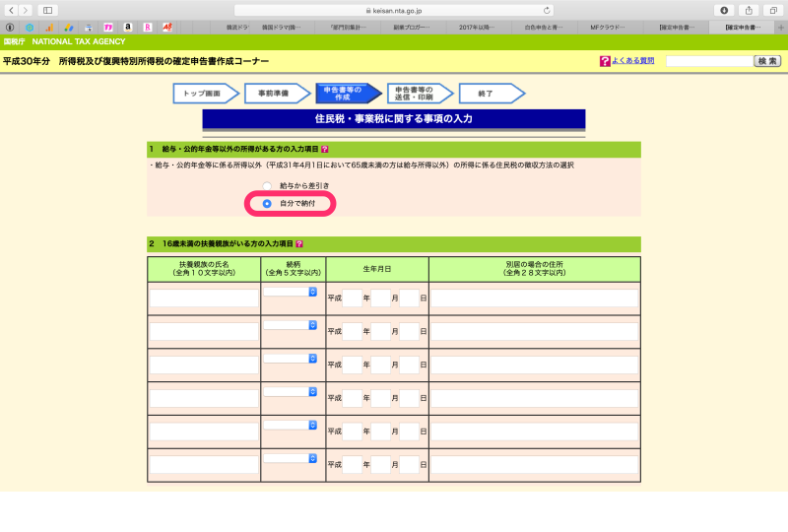Click the Safari share icon
This screenshot has width=788, height=532.
tap(749, 10)
